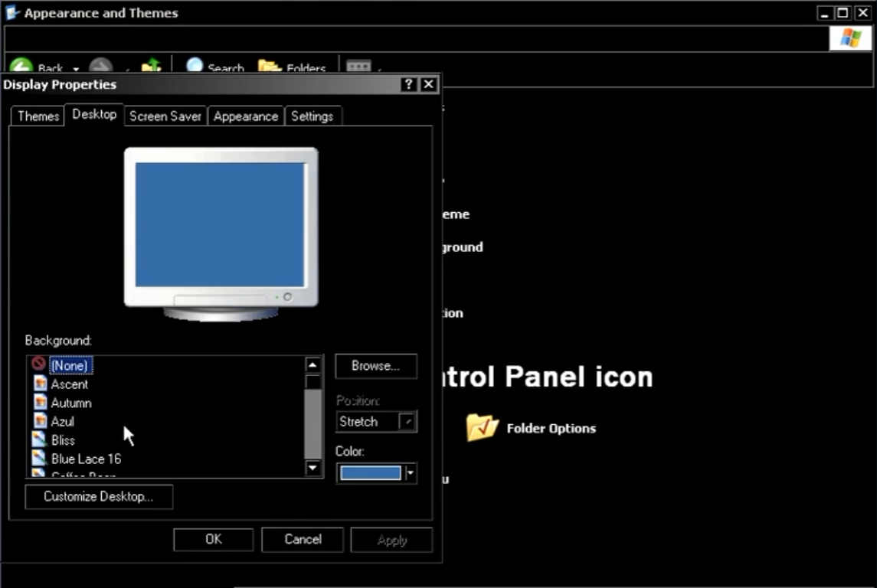The width and height of the screenshot is (877, 588).
Task: Open the Screen Saver tab
Action: [x=165, y=116]
